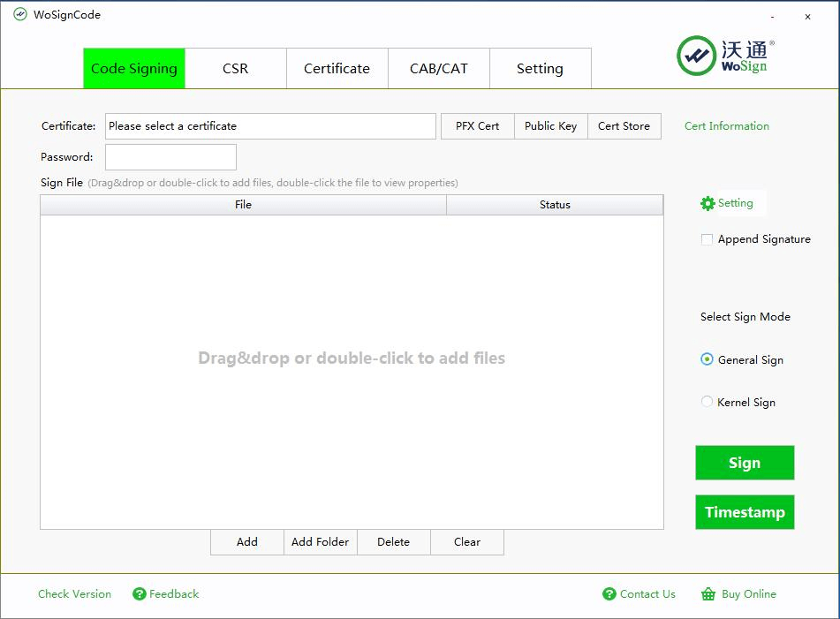Switch to the CSR tab
This screenshot has height=619, width=840.
(x=236, y=69)
